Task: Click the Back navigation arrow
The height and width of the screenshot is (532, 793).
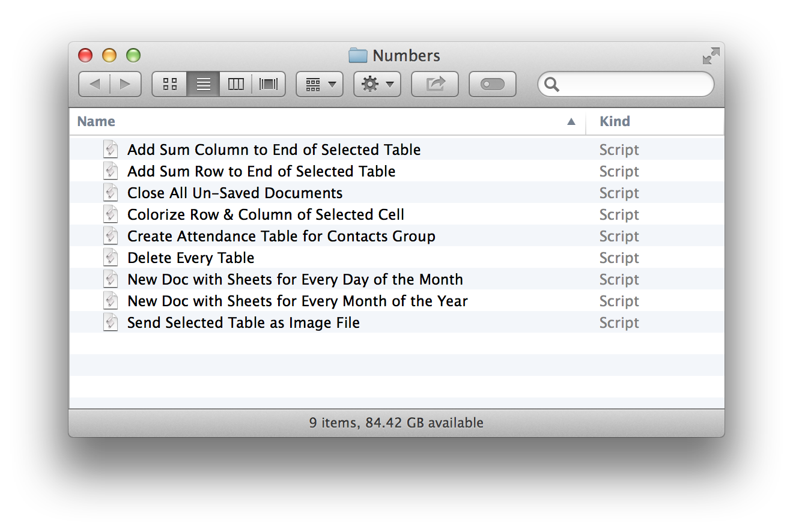Action: (x=95, y=84)
